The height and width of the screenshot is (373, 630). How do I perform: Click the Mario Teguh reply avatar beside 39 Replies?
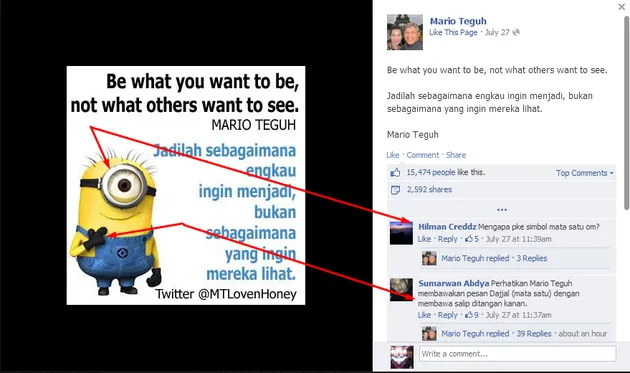pos(429,334)
